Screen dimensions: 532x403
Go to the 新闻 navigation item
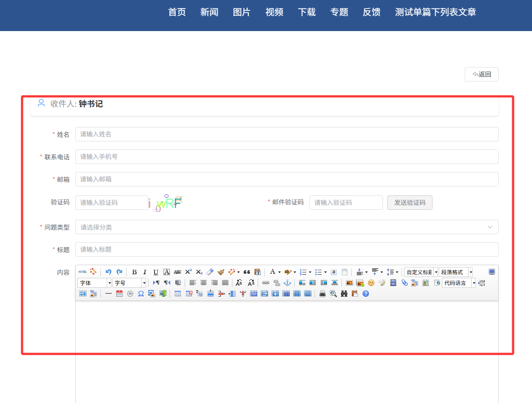click(209, 12)
